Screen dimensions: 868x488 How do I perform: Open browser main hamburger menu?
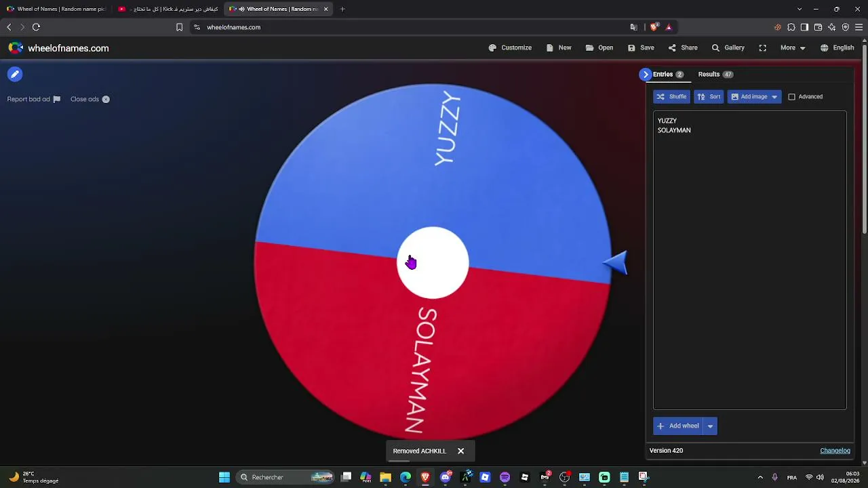click(x=859, y=27)
